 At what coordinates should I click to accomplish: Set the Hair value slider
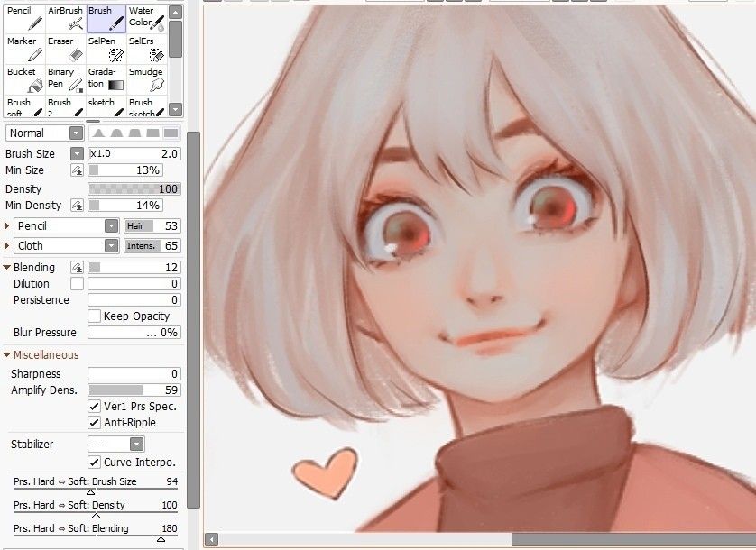[152, 226]
